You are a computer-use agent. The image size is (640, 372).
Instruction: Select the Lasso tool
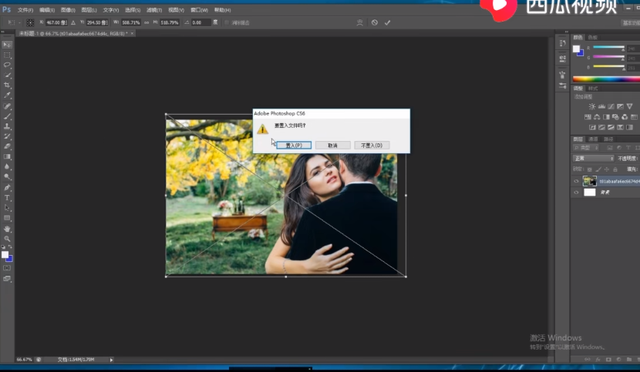tap(7, 65)
